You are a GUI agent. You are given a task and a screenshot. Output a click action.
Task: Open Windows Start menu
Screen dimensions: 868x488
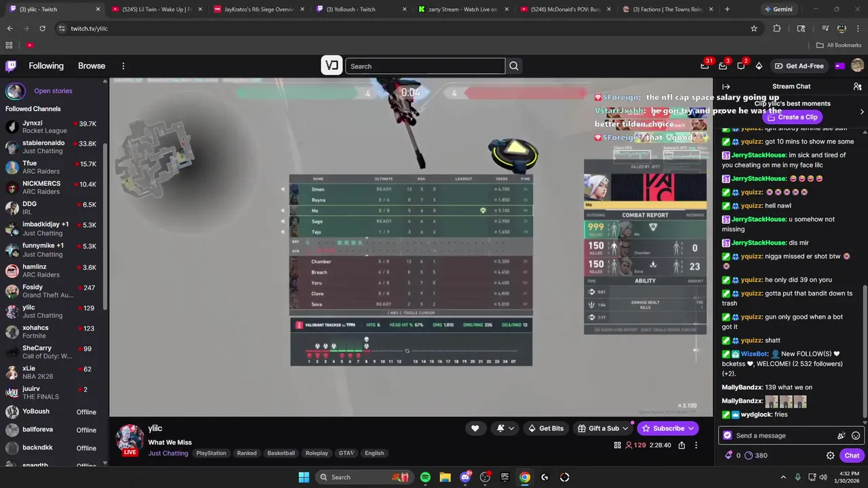(x=304, y=477)
